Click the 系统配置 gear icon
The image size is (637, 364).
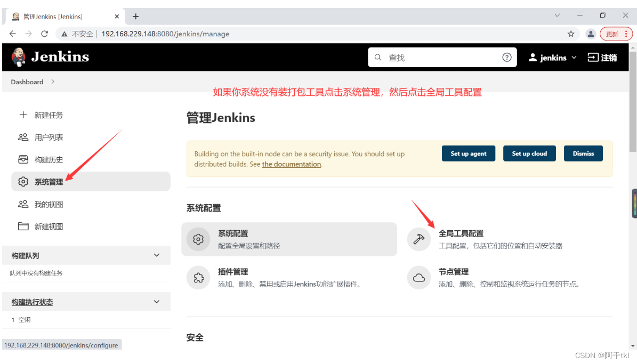click(x=198, y=239)
